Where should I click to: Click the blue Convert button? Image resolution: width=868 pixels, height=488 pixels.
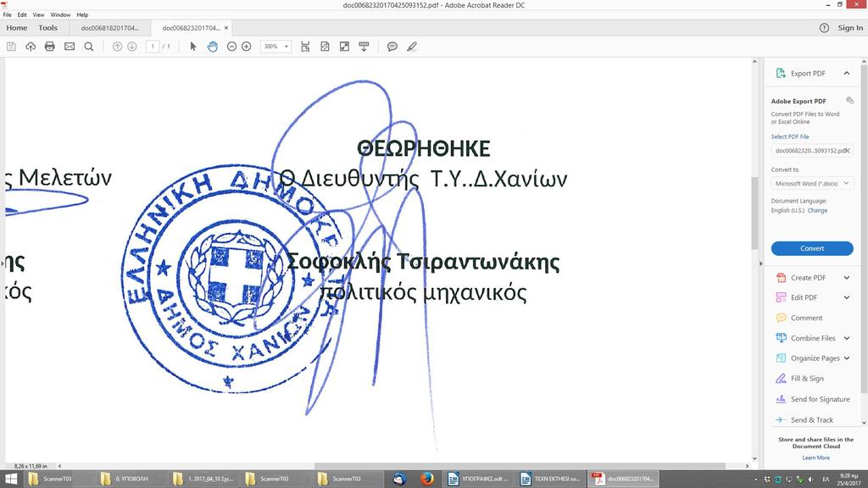812,248
